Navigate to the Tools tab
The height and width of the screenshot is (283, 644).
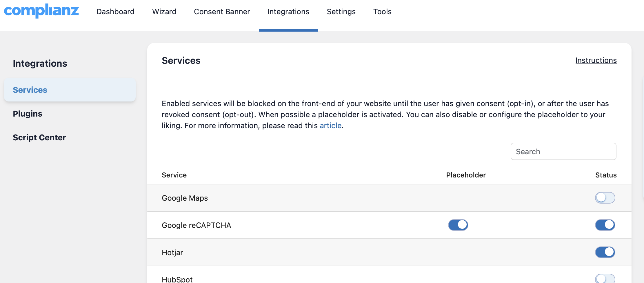click(x=382, y=12)
